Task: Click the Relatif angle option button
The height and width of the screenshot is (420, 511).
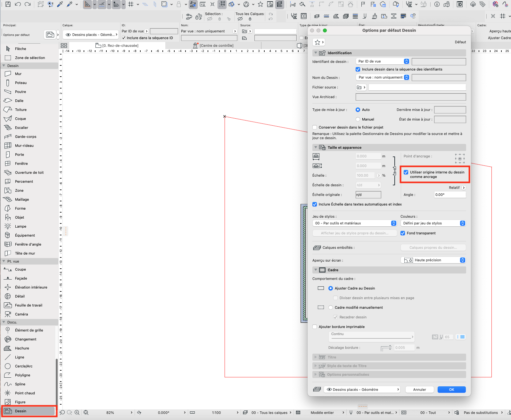Action: 464,188
